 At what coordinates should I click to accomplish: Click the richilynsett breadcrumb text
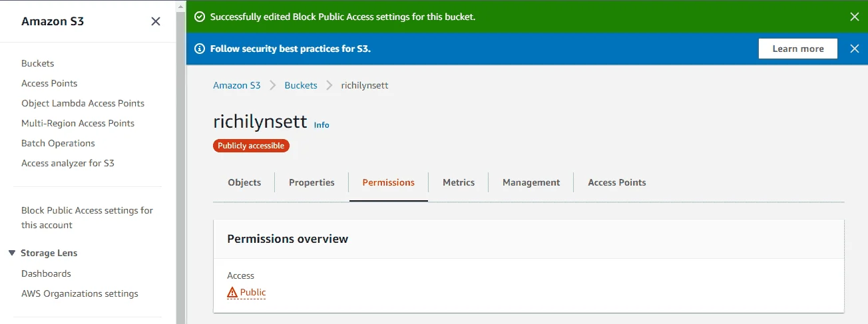click(365, 85)
